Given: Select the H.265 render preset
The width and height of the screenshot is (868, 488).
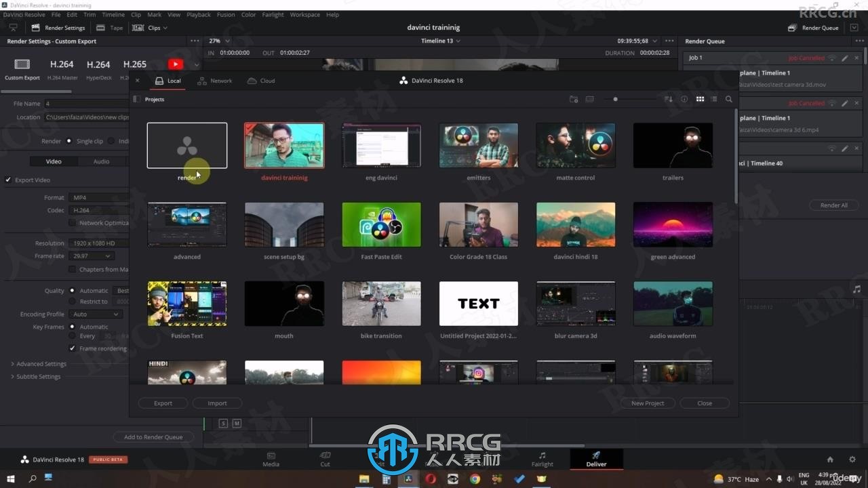Looking at the screenshot, I should (x=135, y=64).
